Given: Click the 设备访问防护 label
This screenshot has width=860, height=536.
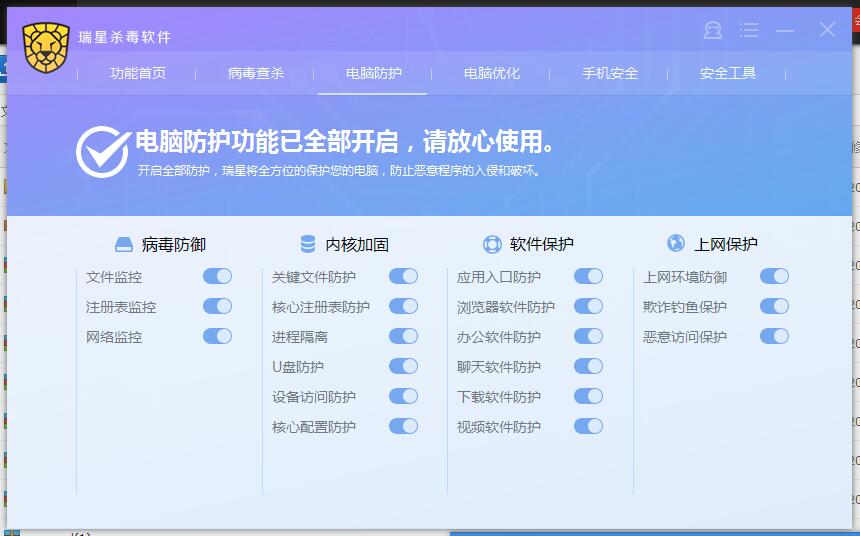Looking at the screenshot, I should 314,397.
